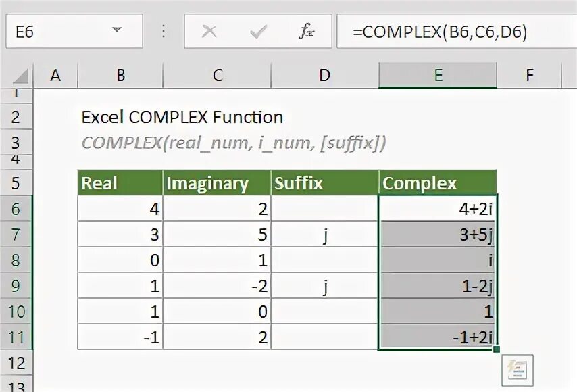Viewport: 577px width, 392px height.
Task: Select column A header
Action: 55,76
